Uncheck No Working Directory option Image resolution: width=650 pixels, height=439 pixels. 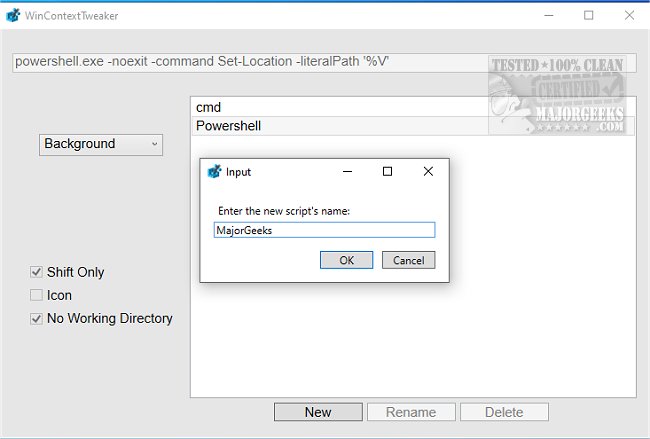[x=36, y=318]
